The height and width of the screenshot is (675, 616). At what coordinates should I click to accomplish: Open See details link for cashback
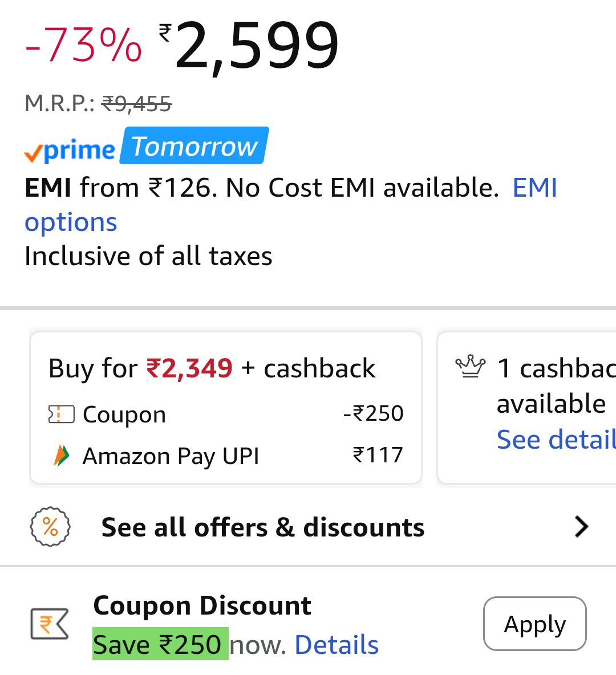pyautogui.click(x=556, y=440)
